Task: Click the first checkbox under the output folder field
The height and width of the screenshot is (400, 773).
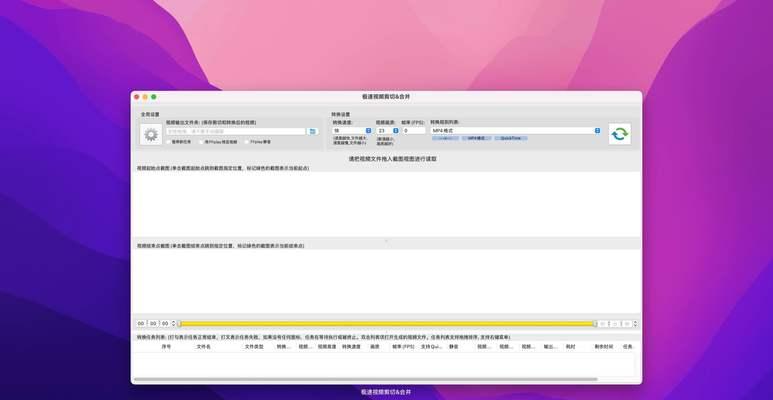Action: pos(169,141)
